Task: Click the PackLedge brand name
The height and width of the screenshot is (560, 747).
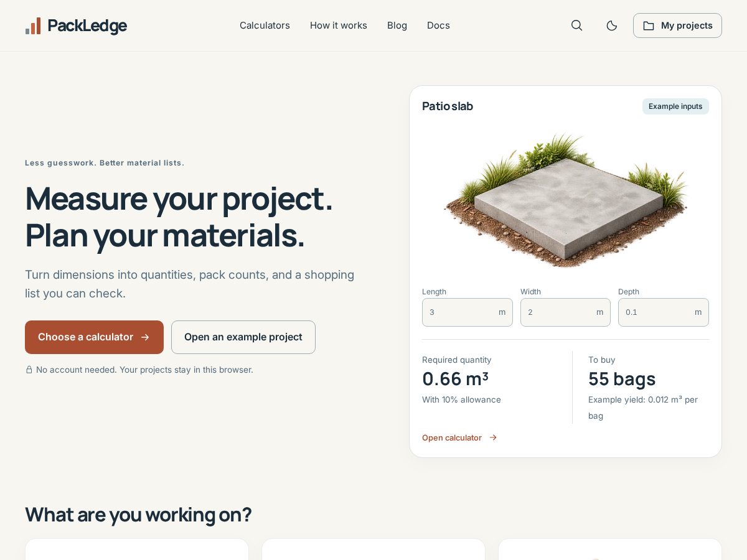Action: click(x=87, y=26)
